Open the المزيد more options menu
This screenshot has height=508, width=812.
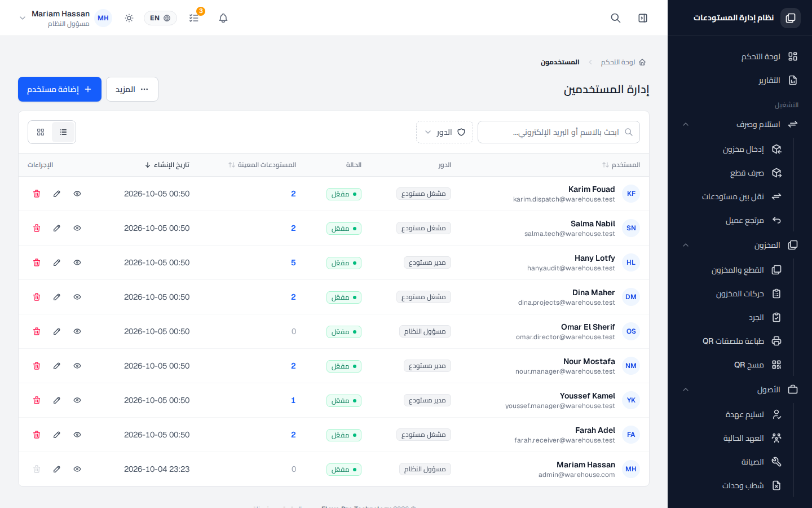pyautogui.click(x=132, y=89)
